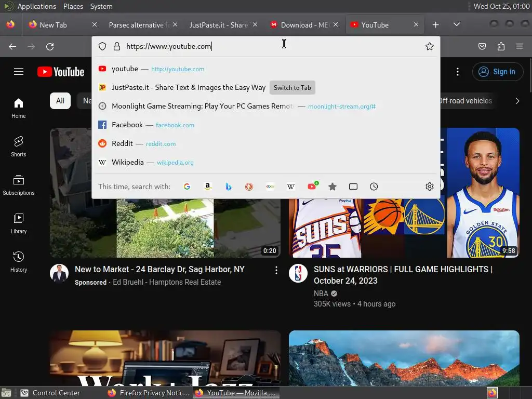Switch to the New Tab tab

[x=61, y=25]
